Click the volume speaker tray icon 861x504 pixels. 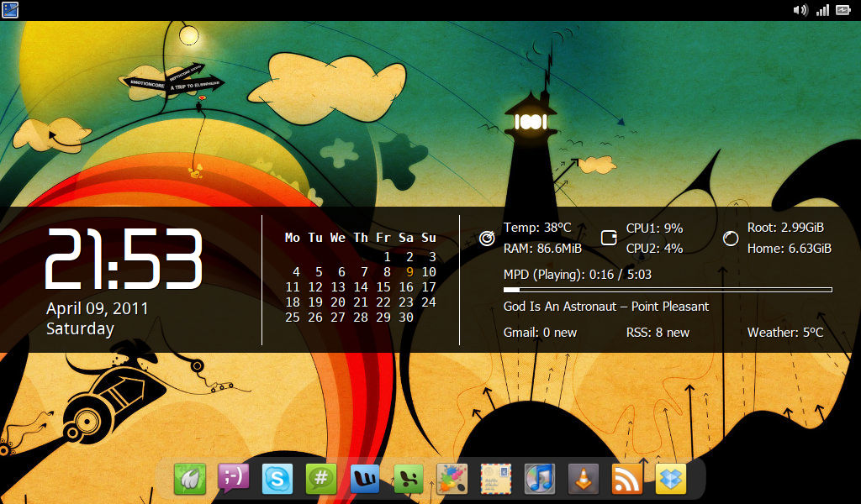click(x=800, y=10)
